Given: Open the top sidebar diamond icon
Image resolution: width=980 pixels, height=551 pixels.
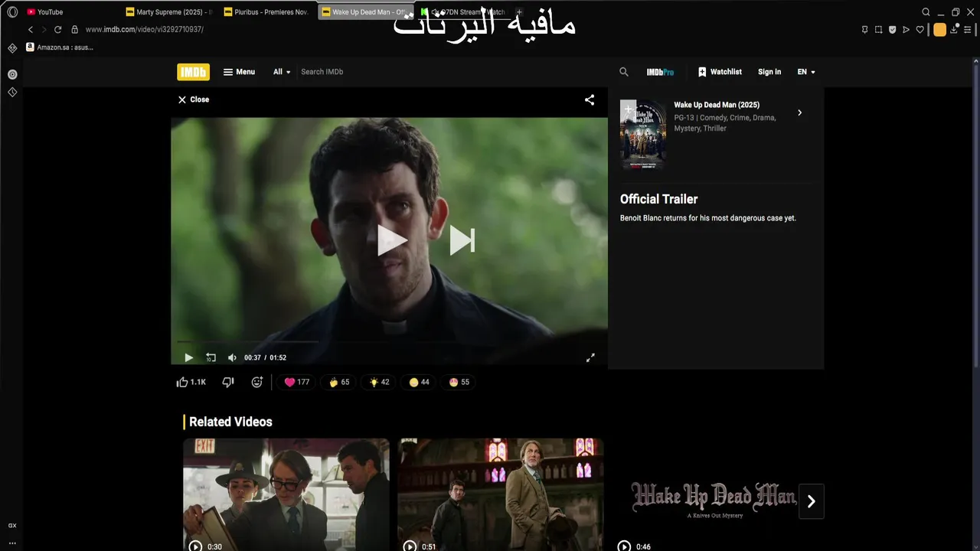Looking at the screenshot, I should pos(12,48).
